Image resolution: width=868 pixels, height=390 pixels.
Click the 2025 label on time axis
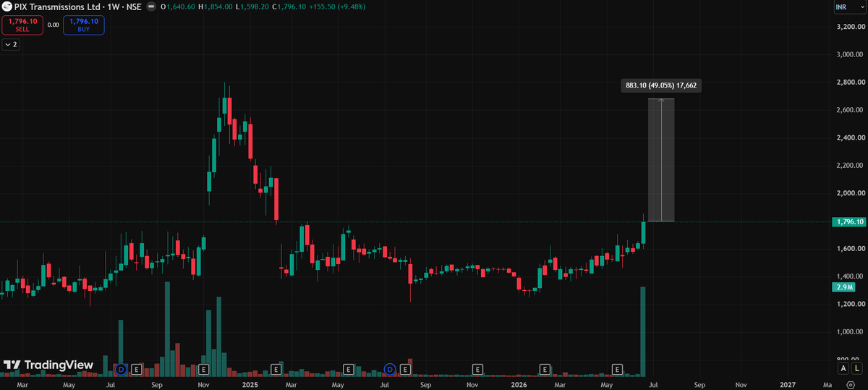(250, 384)
